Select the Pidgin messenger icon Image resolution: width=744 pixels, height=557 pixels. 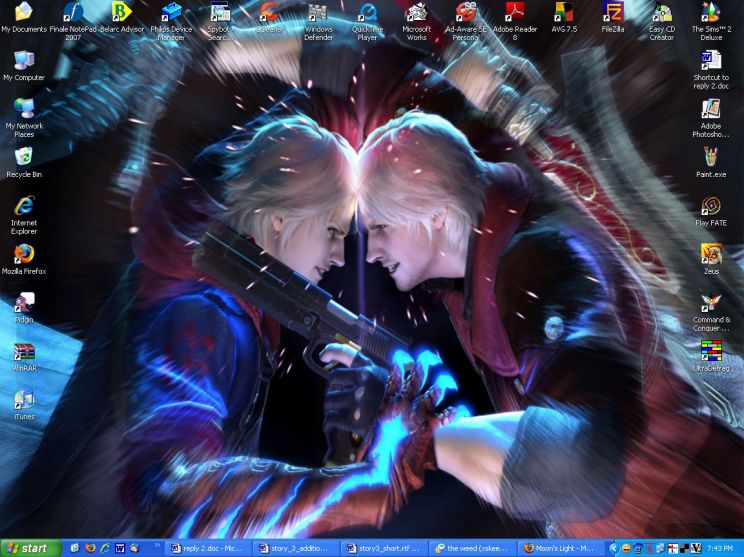24,308
